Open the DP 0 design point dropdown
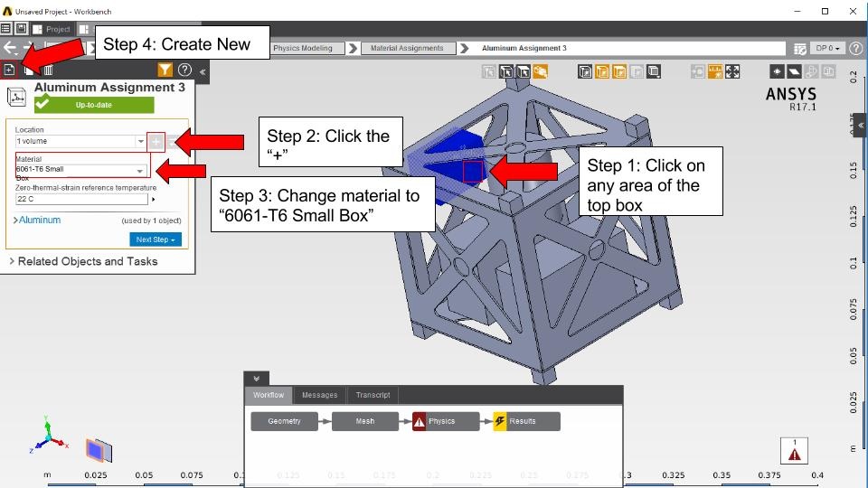This screenshot has width=868, height=488. pyautogui.click(x=827, y=48)
